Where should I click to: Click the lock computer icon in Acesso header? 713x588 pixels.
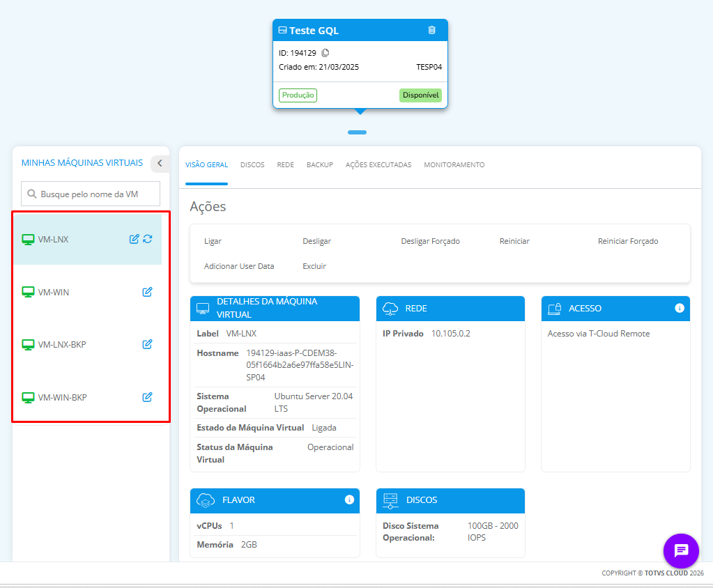point(554,309)
